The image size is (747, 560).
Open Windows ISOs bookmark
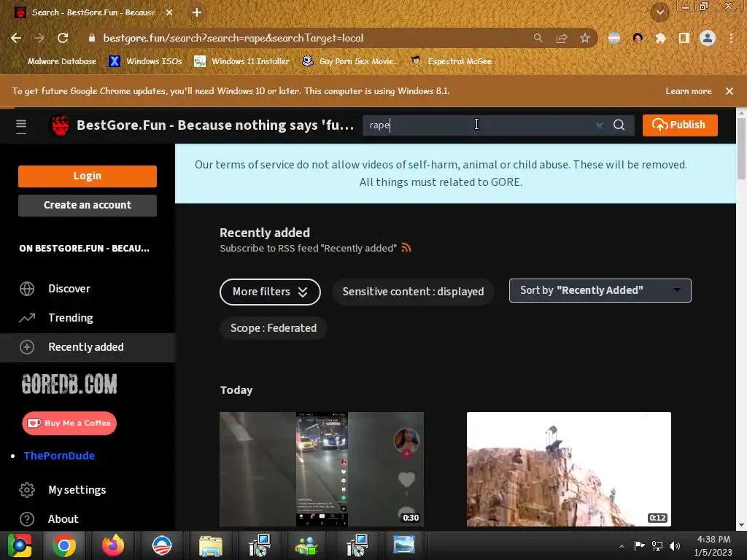click(145, 61)
